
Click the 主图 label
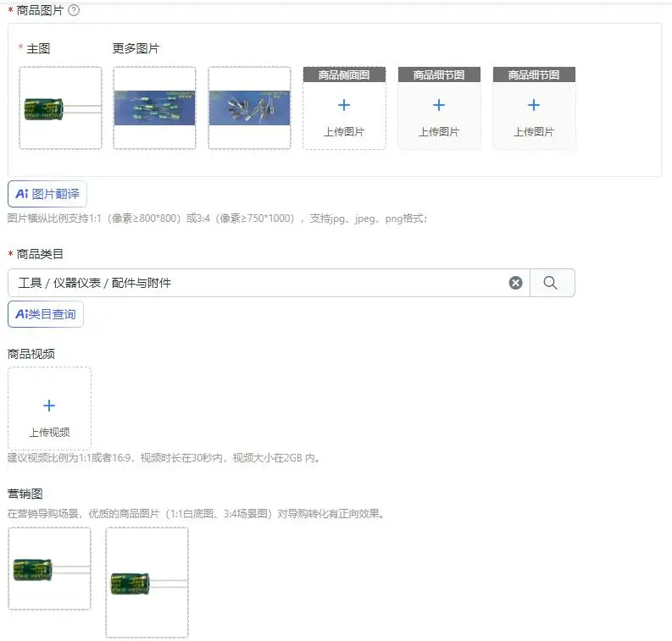[x=38, y=48]
